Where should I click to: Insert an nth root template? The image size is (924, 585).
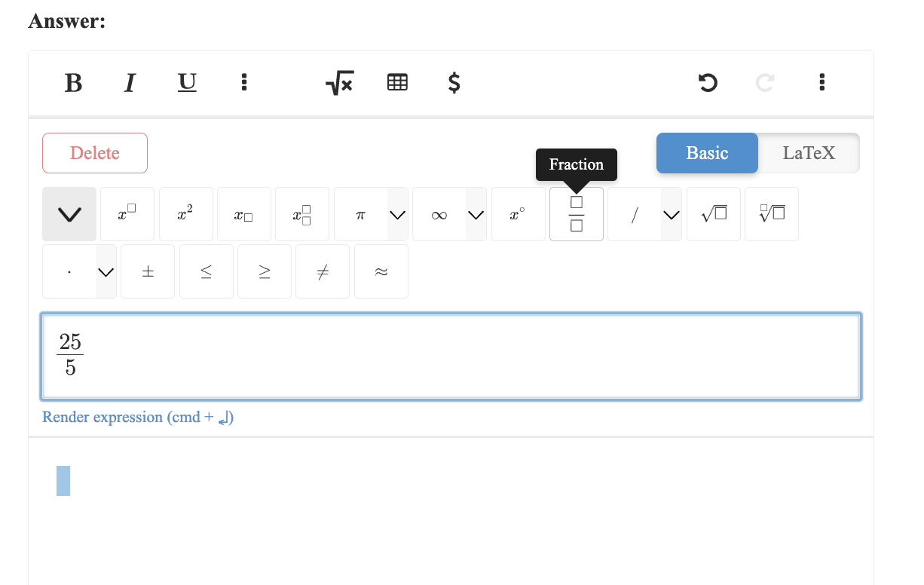point(771,215)
